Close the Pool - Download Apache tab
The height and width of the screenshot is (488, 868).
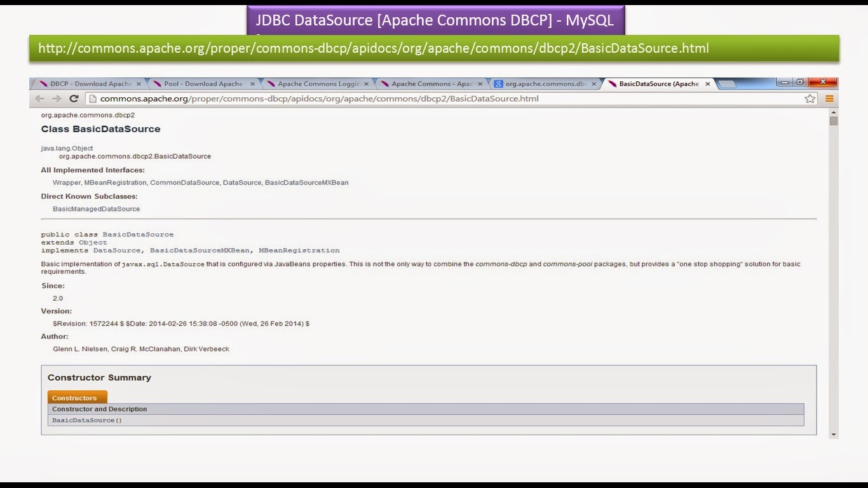(x=252, y=84)
